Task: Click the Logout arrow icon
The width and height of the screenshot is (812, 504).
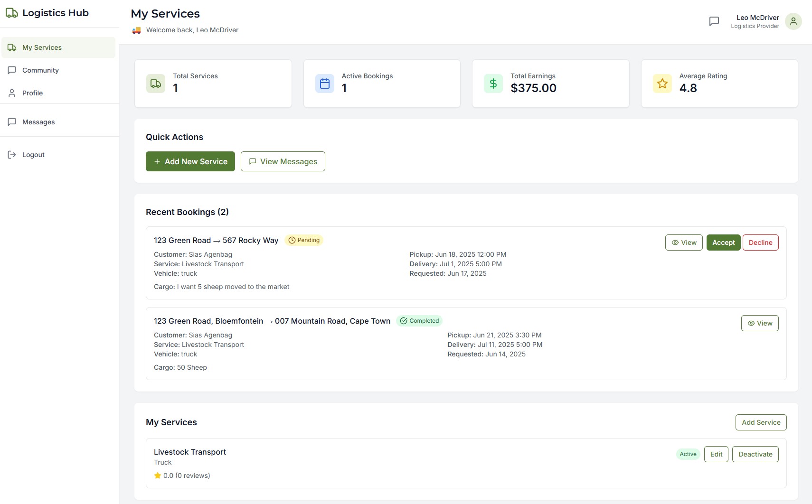Action: coord(12,154)
